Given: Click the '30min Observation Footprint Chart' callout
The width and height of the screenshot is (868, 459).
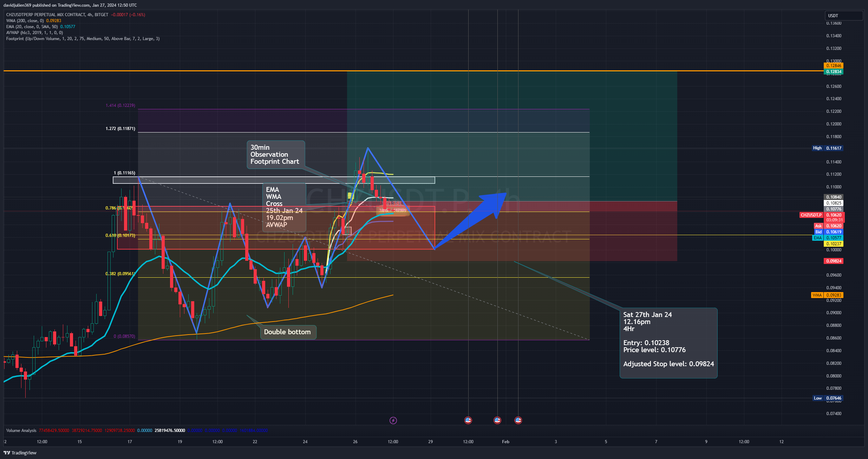Looking at the screenshot, I should click(276, 155).
